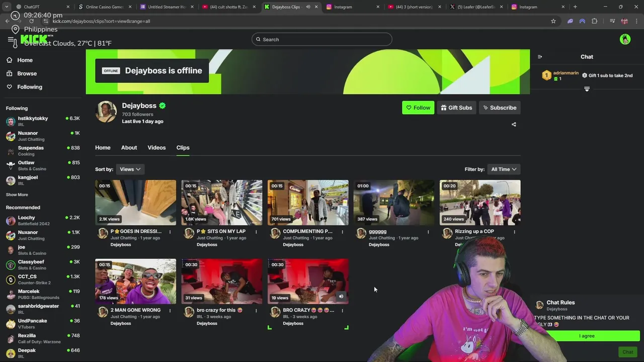Open the sarahbridgewater channel
The image size is (644, 362).
[43, 309]
